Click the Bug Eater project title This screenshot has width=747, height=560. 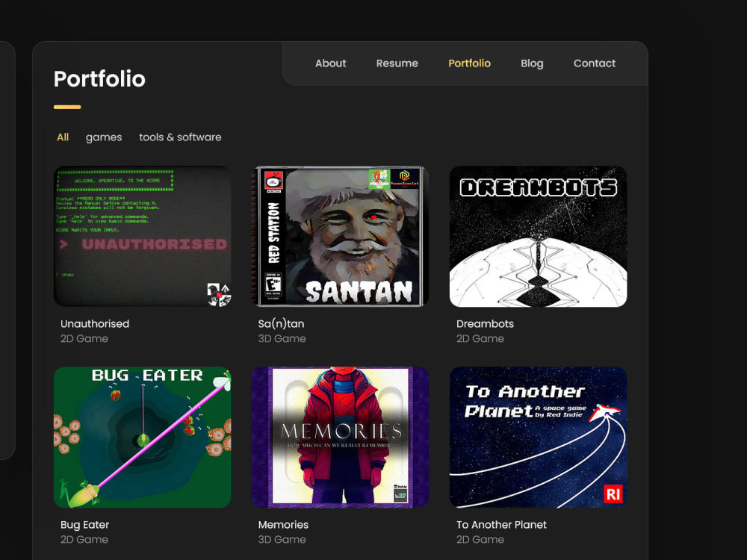tap(85, 525)
